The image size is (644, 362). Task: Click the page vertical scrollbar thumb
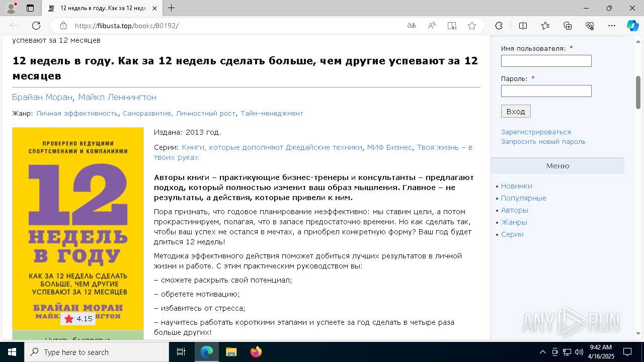coord(638,92)
